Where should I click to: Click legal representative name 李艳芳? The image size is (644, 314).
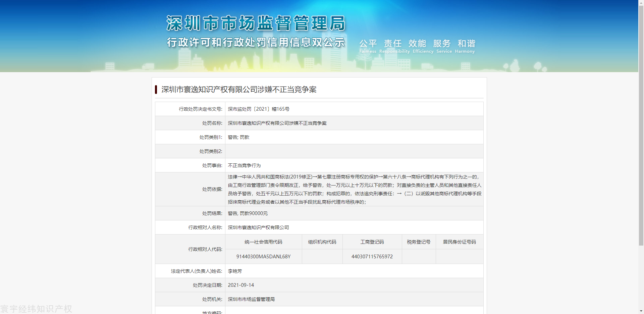tap(235, 271)
